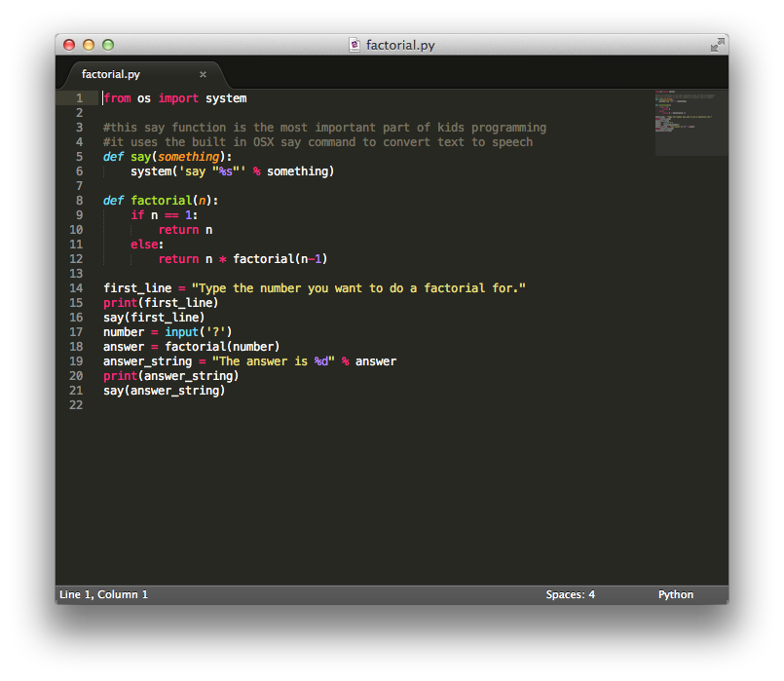This screenshot has width=784, height=681.
Task: Open the Spaces: 4 indentation menu
Action: tap(570, 594)
